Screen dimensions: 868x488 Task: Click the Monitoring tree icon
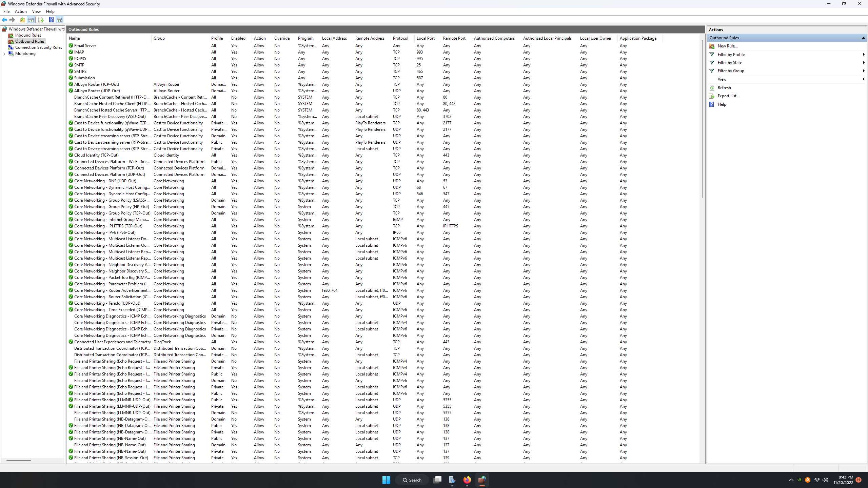(11, 54)
